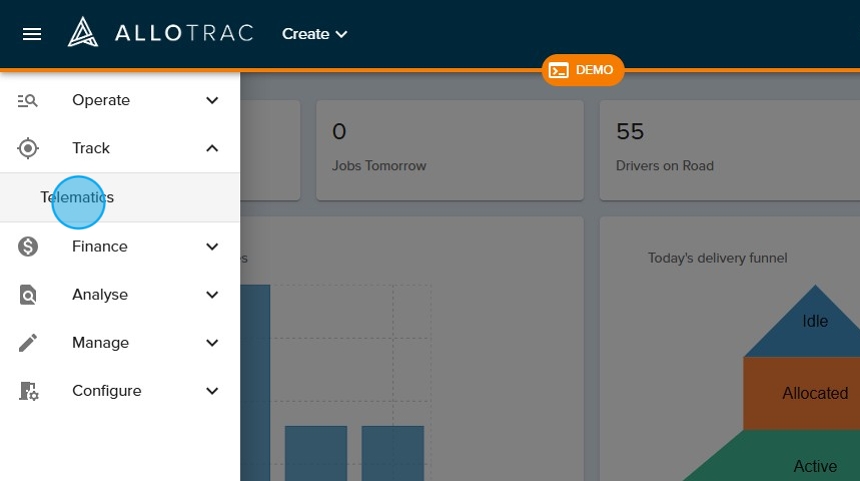Screen dimensions: 860x481
Task: Expand the Manage section chevron
Action: [212, 343]
